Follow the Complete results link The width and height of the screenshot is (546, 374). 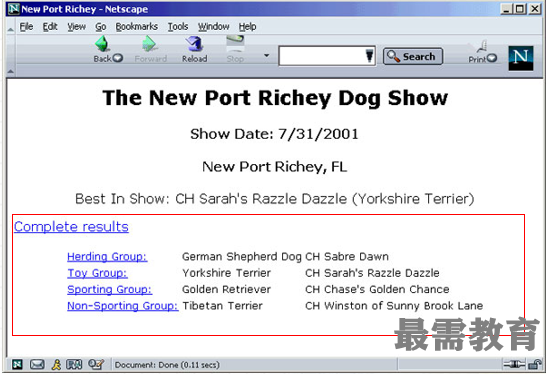71,227
